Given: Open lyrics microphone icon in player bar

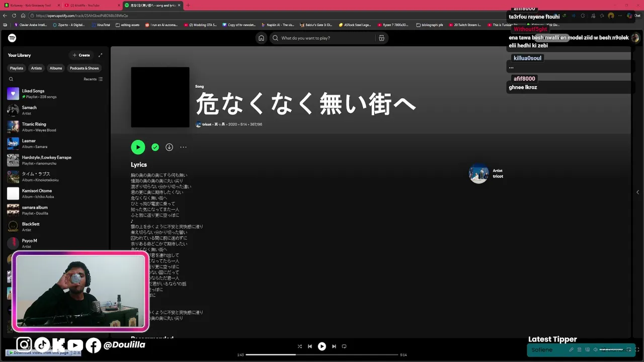Looking at the screenshot, I should tap(571, 349).
